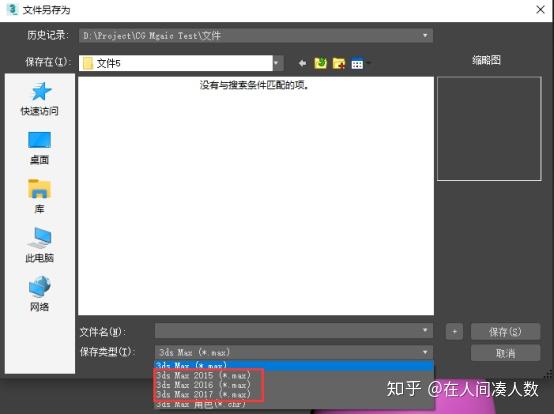Click the Cancel (取消) button

[x=505, y=353]
